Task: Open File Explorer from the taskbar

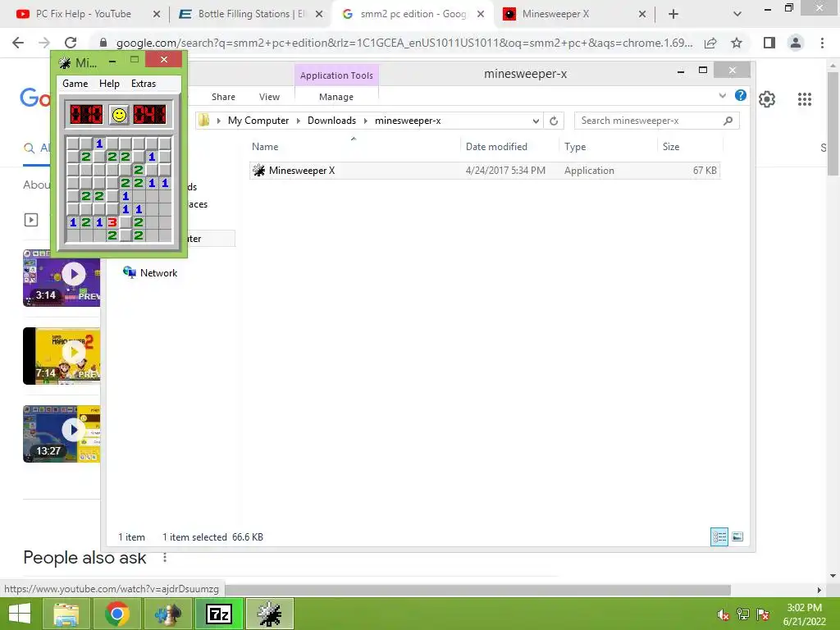Action: (66, 614)
